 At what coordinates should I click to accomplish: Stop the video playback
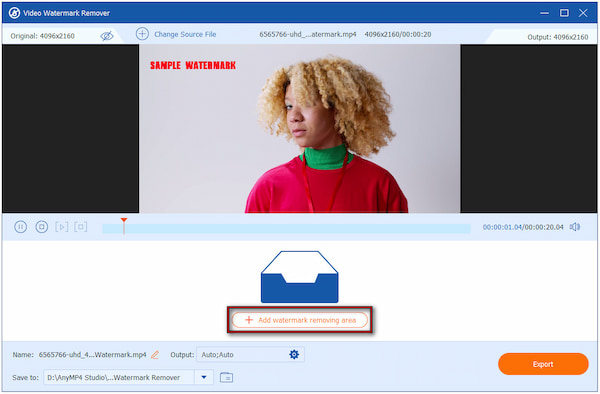(41, 227)
